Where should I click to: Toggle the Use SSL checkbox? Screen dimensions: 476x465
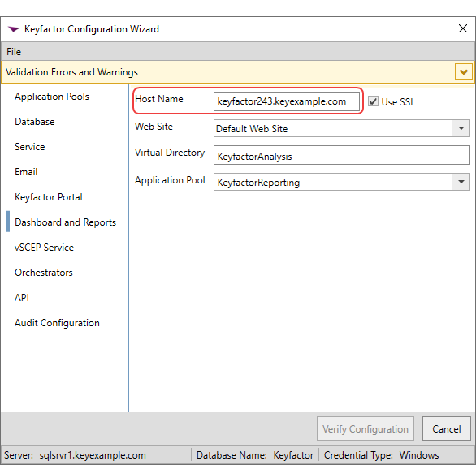pyautogui.click(x=373, y=101)
